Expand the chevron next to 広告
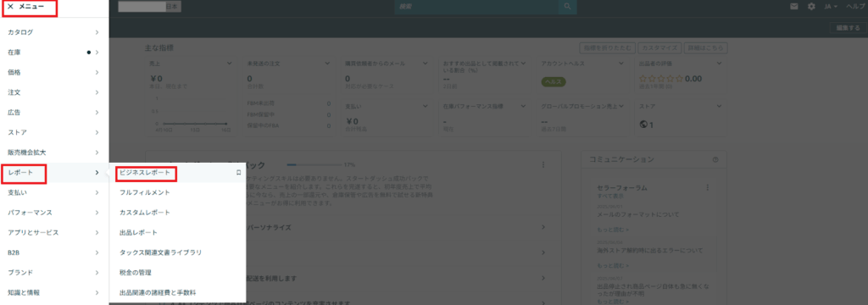 pyautogui.click(x=97, y=113)
